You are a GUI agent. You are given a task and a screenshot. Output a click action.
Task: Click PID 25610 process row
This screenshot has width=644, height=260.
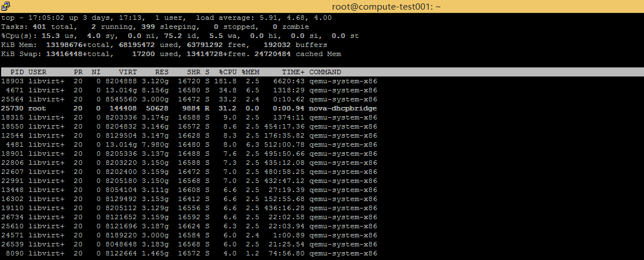(189, 226)
